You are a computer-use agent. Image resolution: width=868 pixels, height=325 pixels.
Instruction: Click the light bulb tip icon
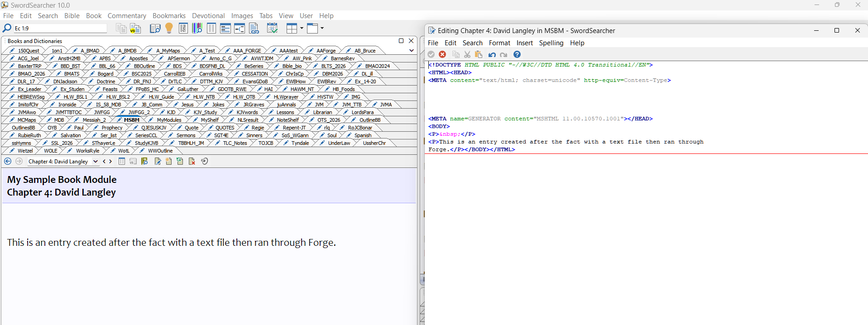pyautogui.click(x=169, y=29)
